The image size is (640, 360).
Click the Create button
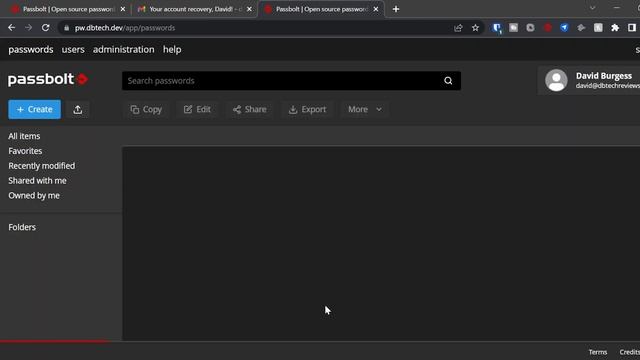pos(35,109)
